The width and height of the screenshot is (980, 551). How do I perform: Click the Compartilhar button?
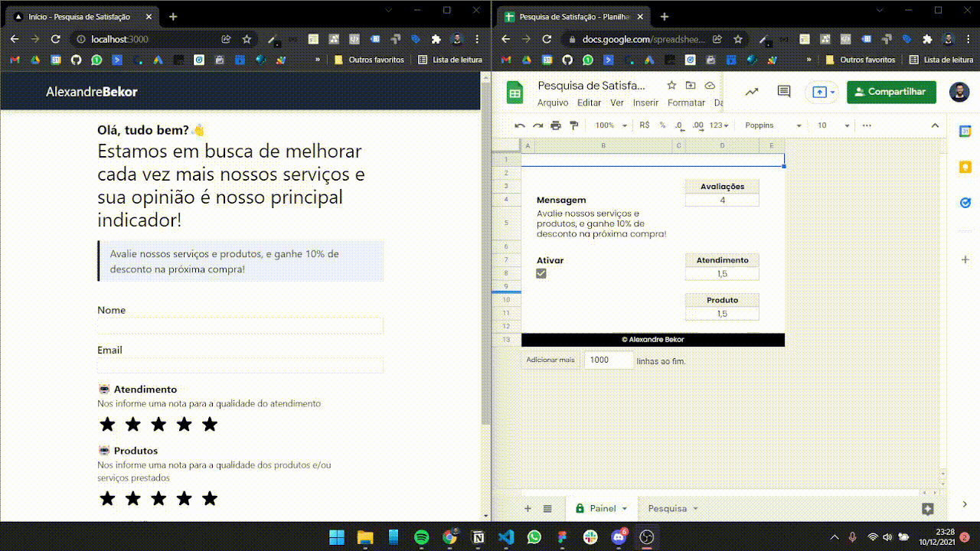pos(890,91)
